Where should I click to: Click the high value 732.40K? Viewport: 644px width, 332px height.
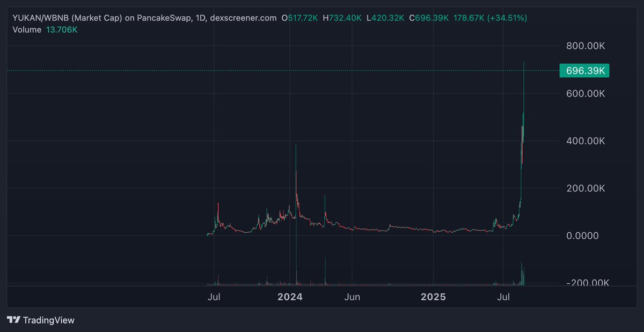345,18
